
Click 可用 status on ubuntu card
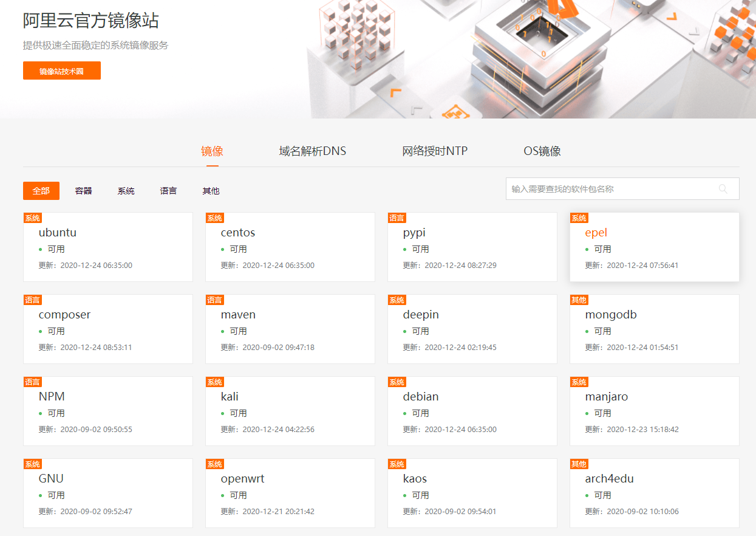tap(56, 249)
